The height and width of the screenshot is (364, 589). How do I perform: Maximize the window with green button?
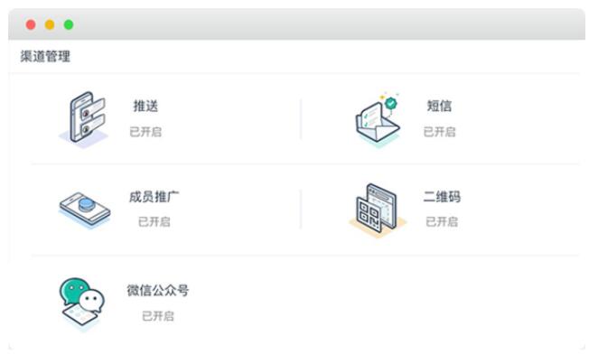(69, 24)
